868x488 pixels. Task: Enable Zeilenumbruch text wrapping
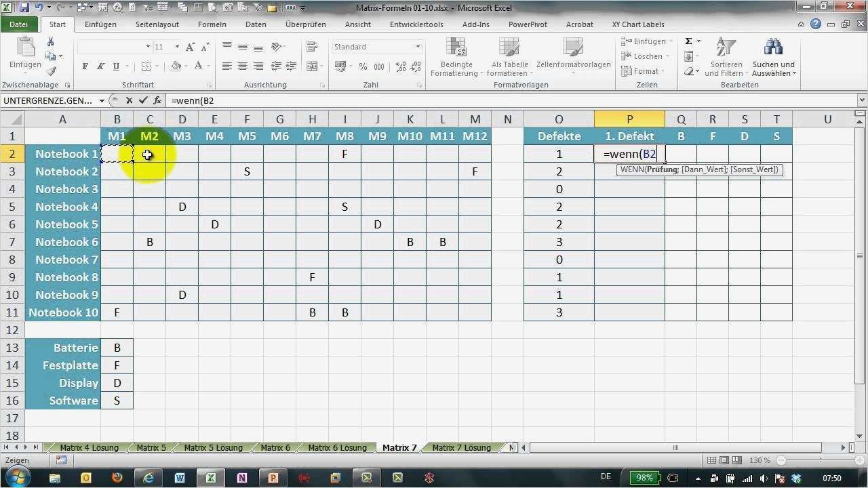tap(311, 47)
